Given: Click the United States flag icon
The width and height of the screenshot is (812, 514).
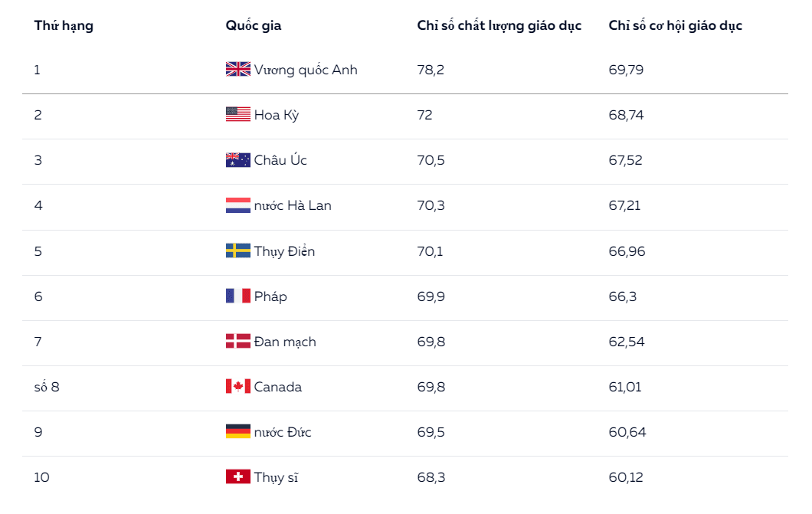Looking at the screenshot, I should pyautogui.click(x=237, y=115).
